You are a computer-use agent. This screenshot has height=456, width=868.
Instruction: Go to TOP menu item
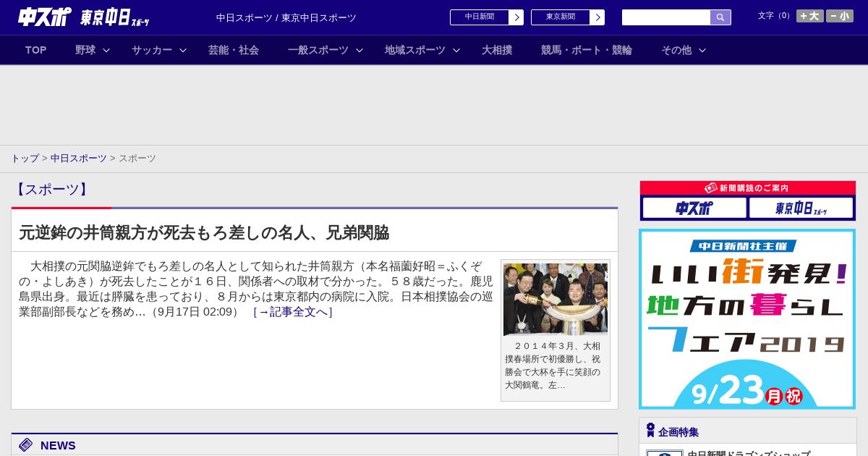click(36, 50)
